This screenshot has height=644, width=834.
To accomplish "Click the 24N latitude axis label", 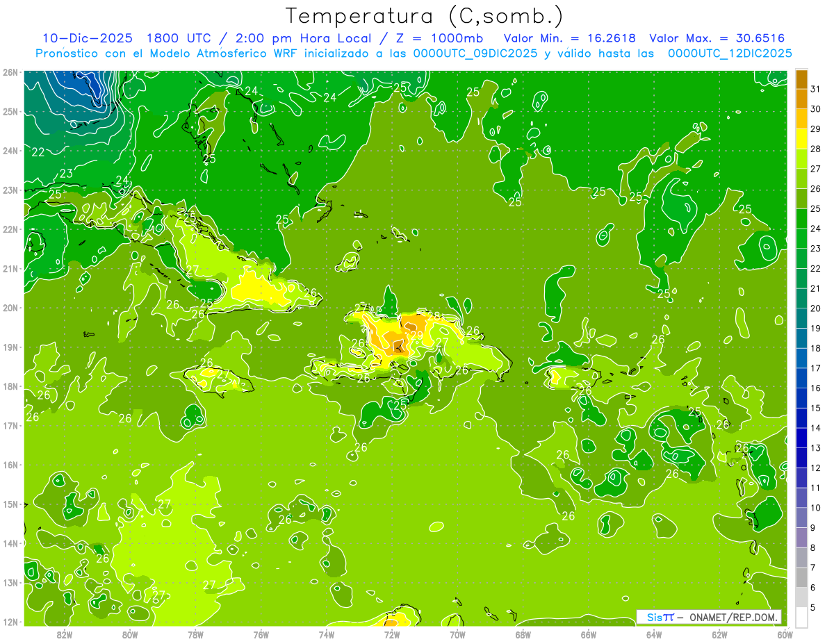I will coord(10,151).
